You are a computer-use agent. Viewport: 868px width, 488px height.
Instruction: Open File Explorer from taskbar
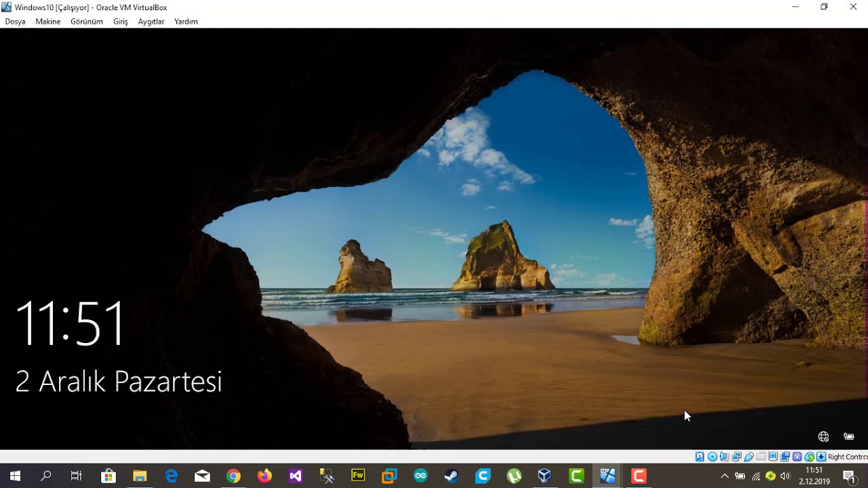tap(140, 476)
